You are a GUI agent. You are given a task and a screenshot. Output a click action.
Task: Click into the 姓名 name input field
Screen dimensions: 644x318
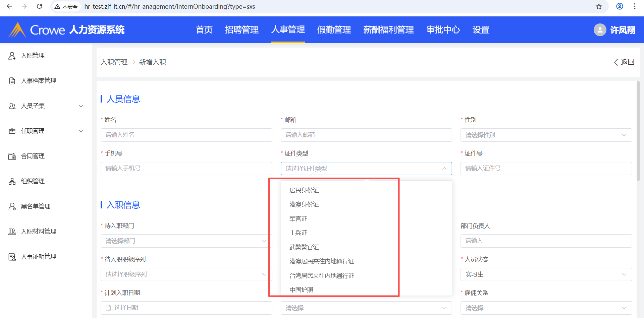tap(186, 135)
